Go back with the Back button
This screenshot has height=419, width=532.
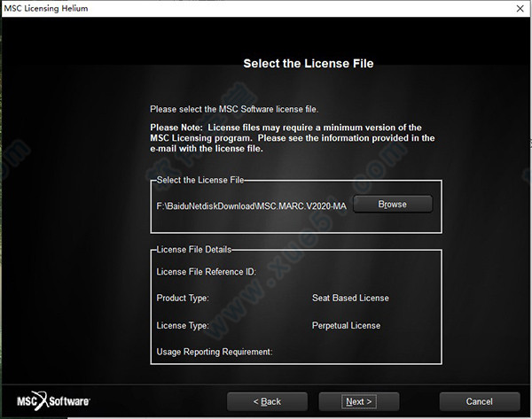267,401
